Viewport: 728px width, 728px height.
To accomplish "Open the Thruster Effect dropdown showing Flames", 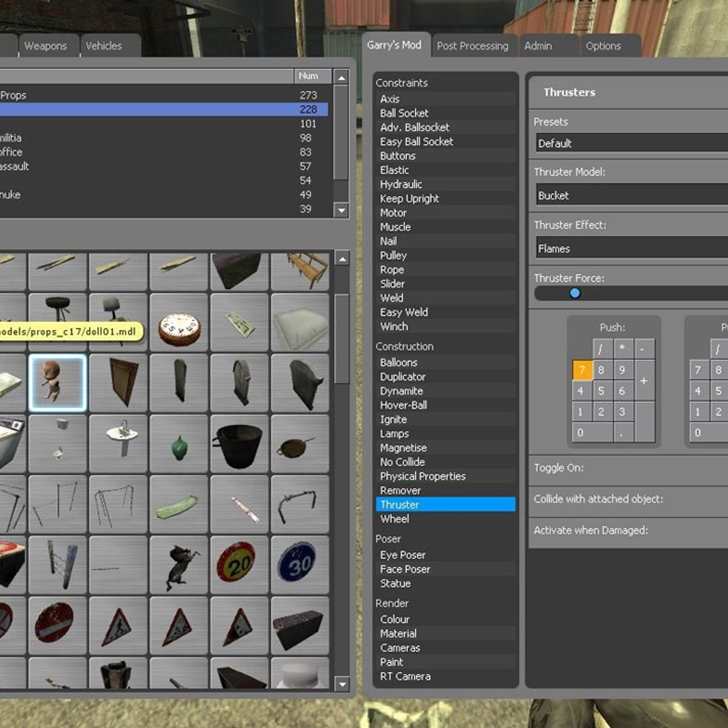I will click(x=632, y=248).
